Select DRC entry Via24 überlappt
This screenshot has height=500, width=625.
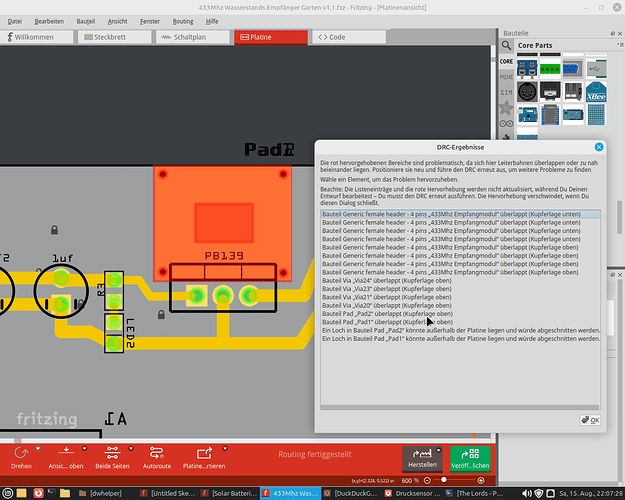(460, 281)
